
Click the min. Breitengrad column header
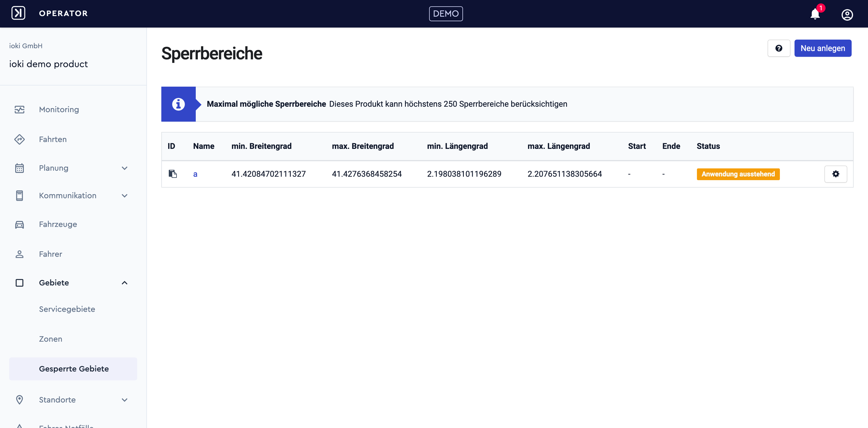261,146
